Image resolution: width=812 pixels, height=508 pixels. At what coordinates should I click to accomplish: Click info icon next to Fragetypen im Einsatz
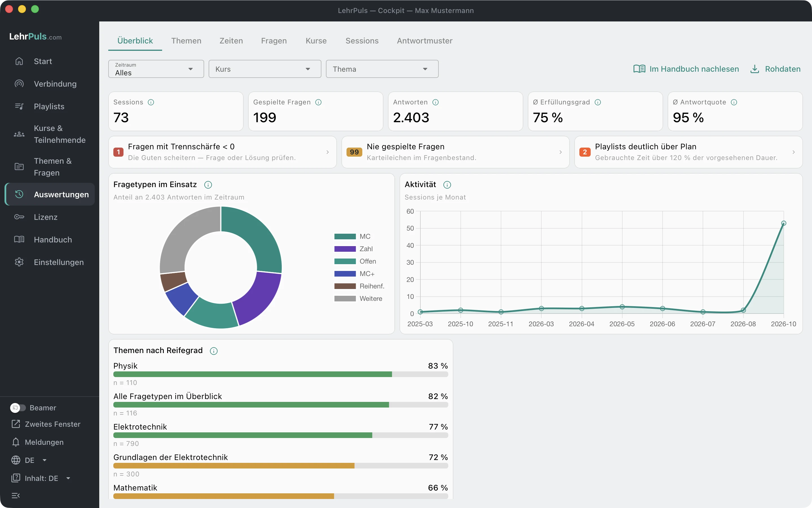click(208, 185)
